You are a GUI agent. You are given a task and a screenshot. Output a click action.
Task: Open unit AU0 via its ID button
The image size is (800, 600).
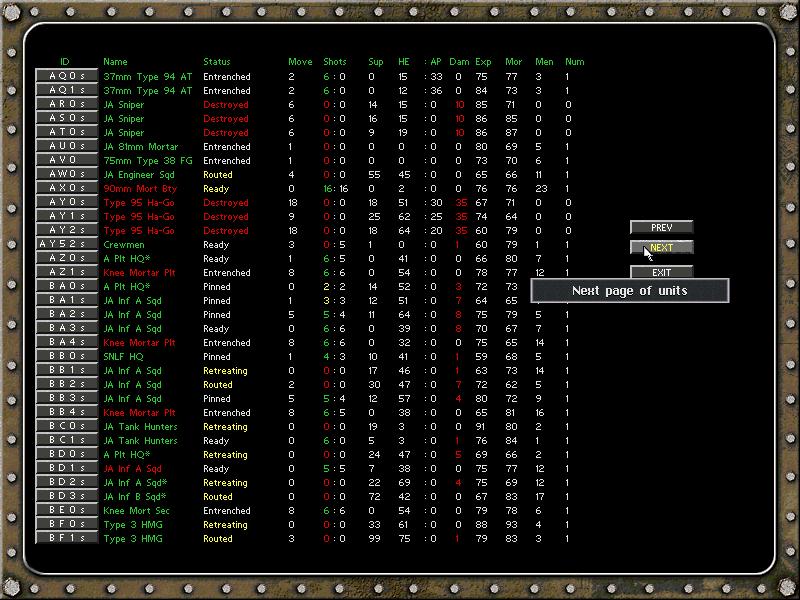[x=67, y=146]
